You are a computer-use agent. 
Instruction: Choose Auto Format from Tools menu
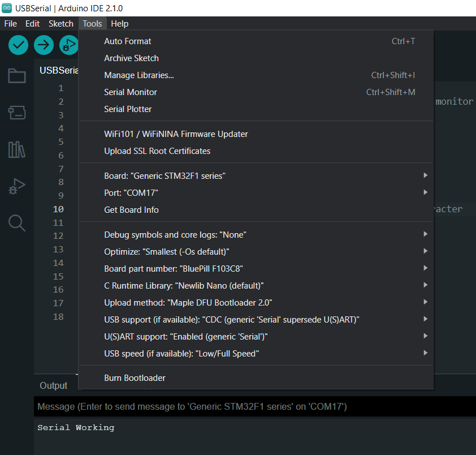[x=256, y=41]
